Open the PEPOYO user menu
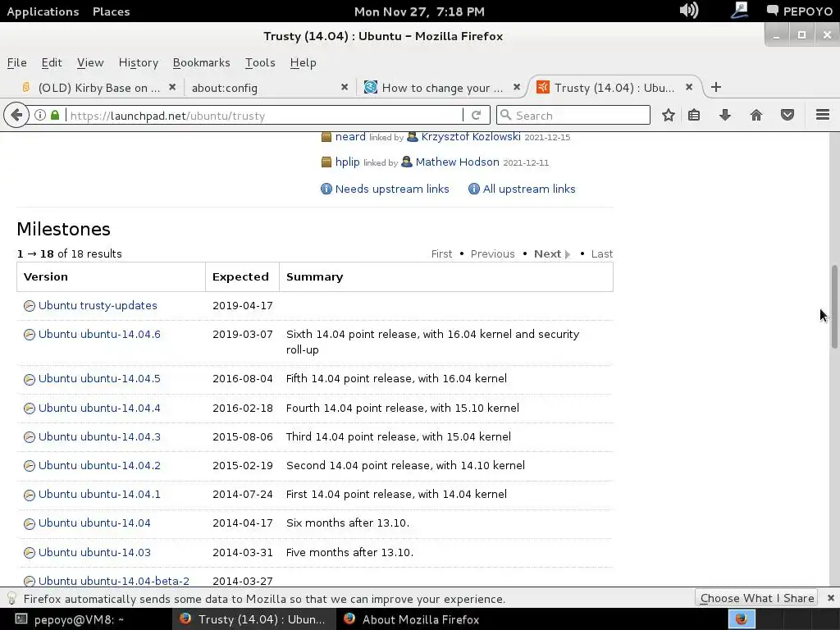 click(799, 11)
